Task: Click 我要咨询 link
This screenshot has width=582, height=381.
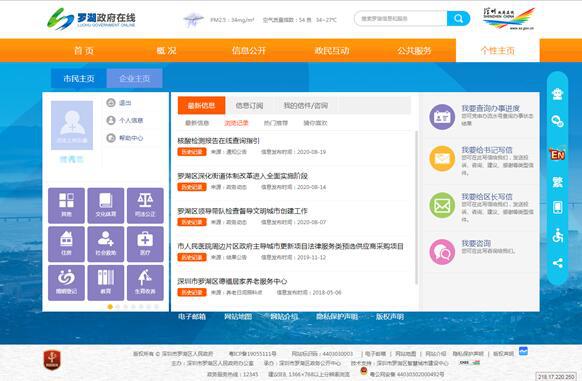Action: tap(476, 243)
